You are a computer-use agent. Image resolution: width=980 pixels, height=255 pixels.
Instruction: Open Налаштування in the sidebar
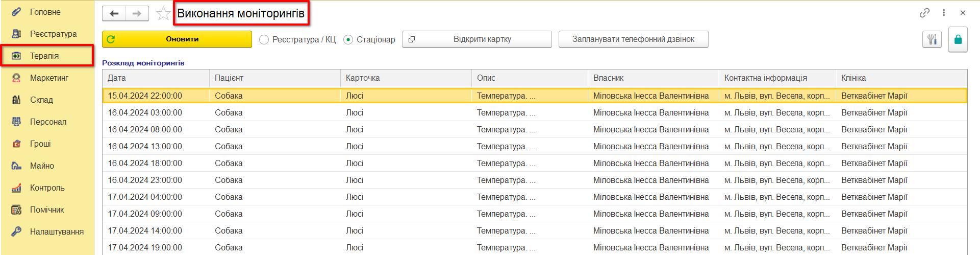point(57,231)
